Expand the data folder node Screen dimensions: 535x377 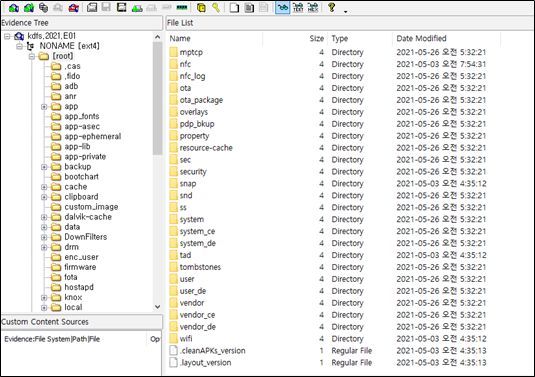[x=44, y=227]
